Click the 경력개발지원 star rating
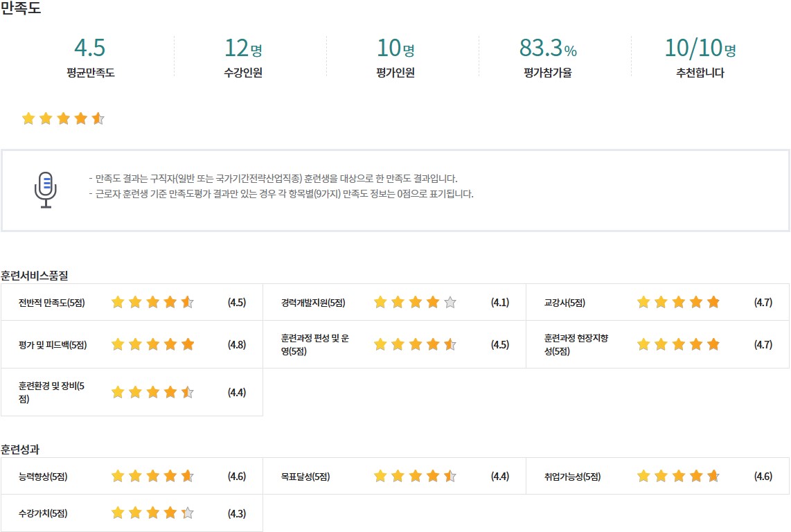 [x=415, y=302]
